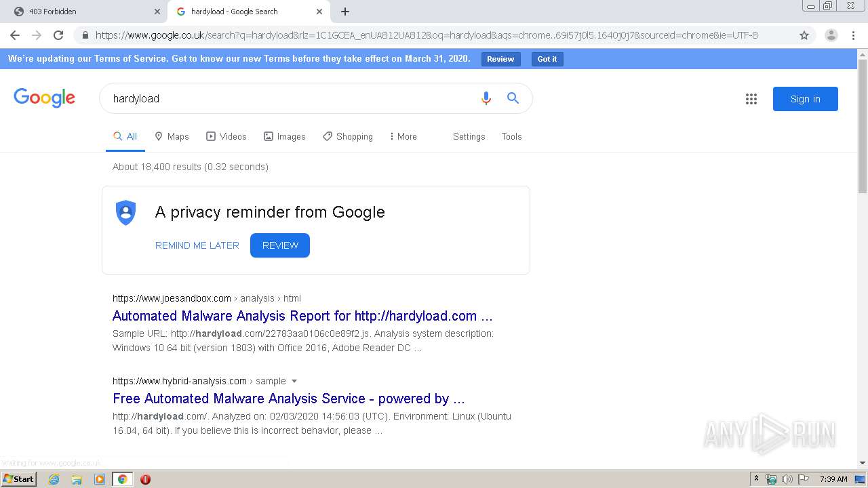
Task: Click the taskbar clock 7:39 AM
Action: tap(833, 479)
